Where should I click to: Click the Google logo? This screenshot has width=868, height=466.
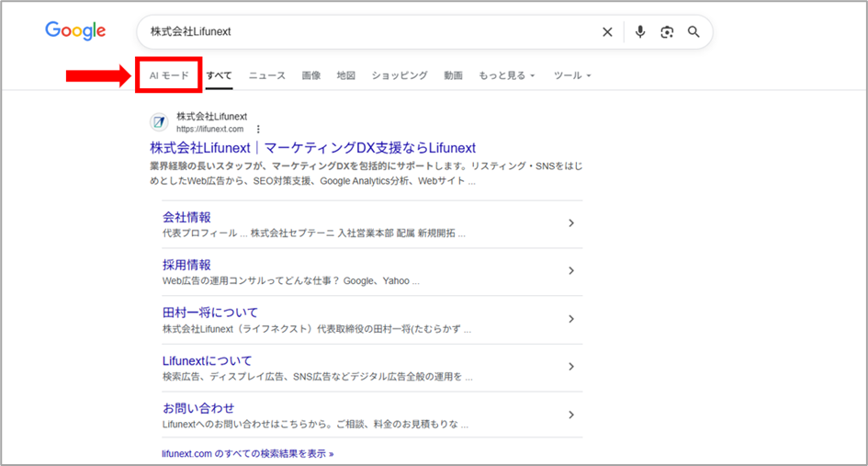(75, 31)
